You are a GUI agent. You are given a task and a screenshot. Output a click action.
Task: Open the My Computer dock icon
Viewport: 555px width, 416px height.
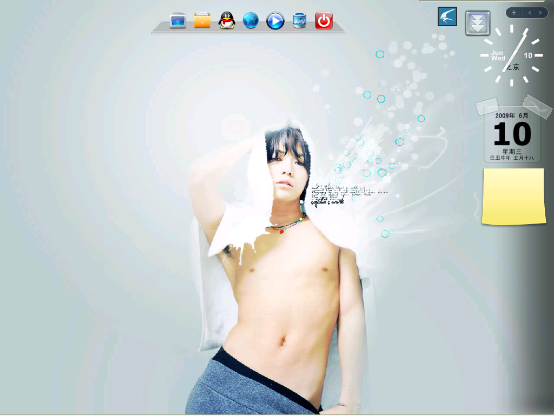tap(178, 21)
